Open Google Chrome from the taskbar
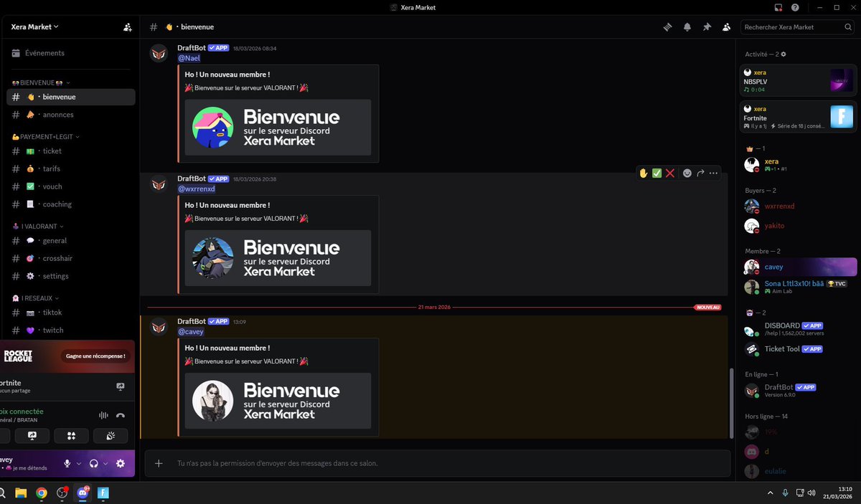 (42, 493)
